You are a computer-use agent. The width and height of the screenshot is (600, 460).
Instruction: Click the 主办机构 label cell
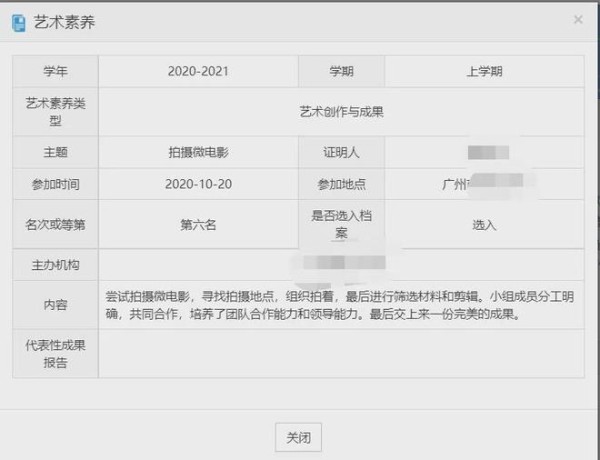[56, 265]
